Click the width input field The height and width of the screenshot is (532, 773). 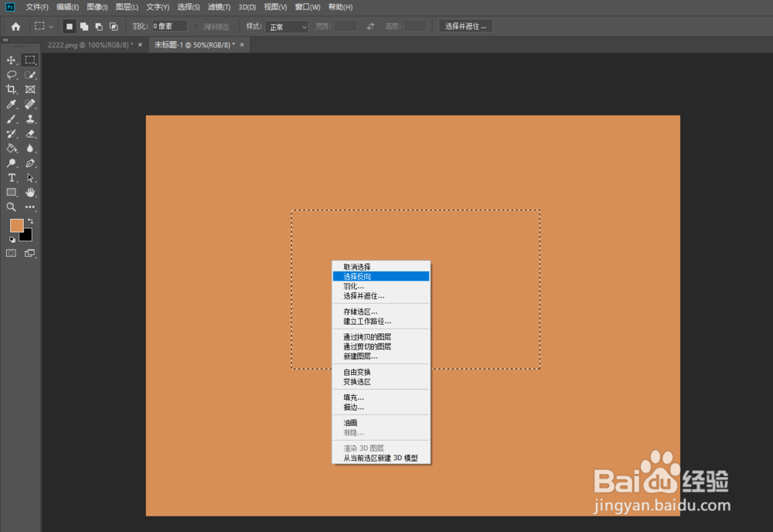tap(346, 26)
